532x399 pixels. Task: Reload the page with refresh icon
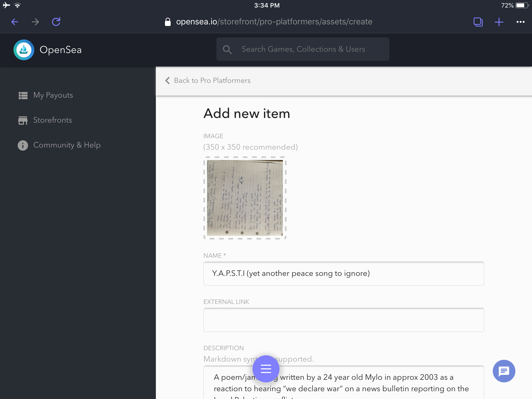56,22
